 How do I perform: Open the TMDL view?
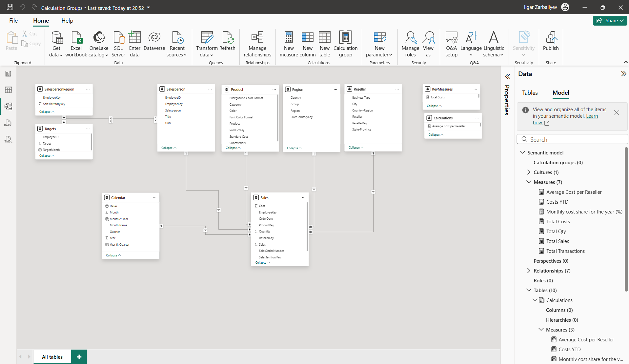8,139
